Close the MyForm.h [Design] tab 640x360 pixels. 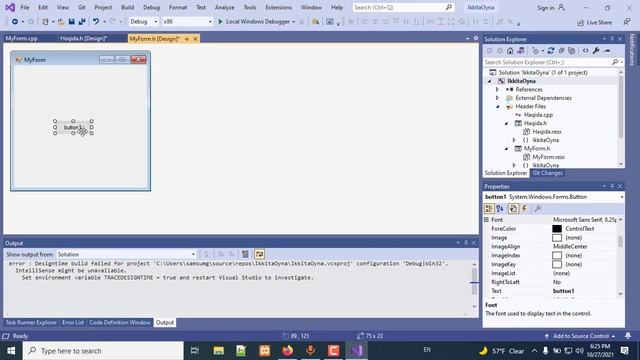(195, 39)
